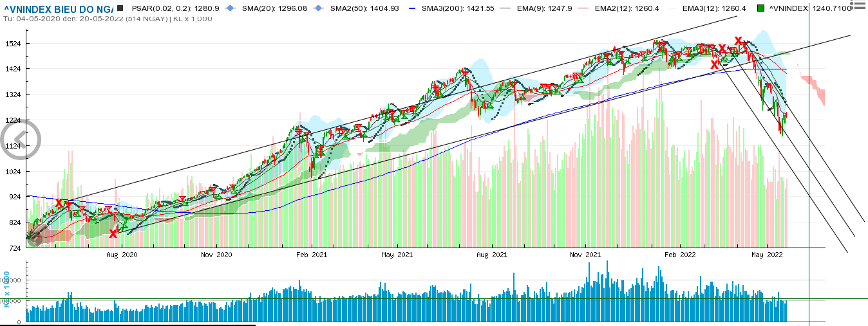This screenshot has width=868, height=326.
Task: Click the 924 price axis label
Action: [x=15, y=197]
